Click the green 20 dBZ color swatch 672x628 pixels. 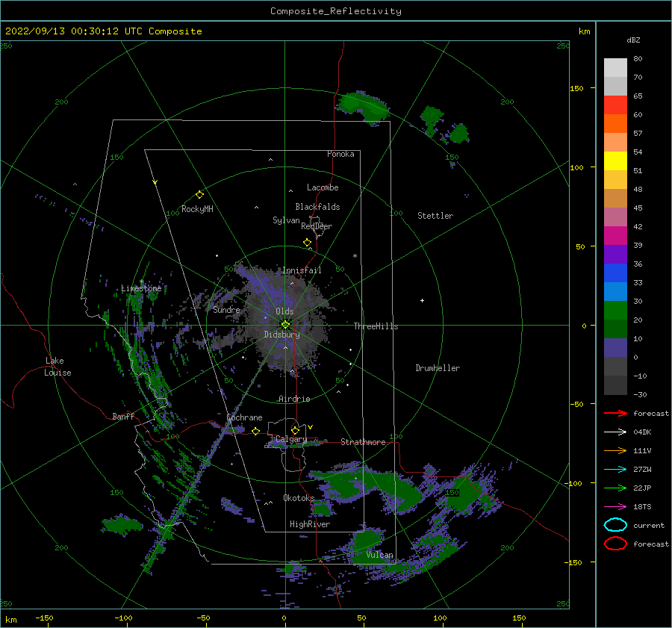tap(615, 311)
